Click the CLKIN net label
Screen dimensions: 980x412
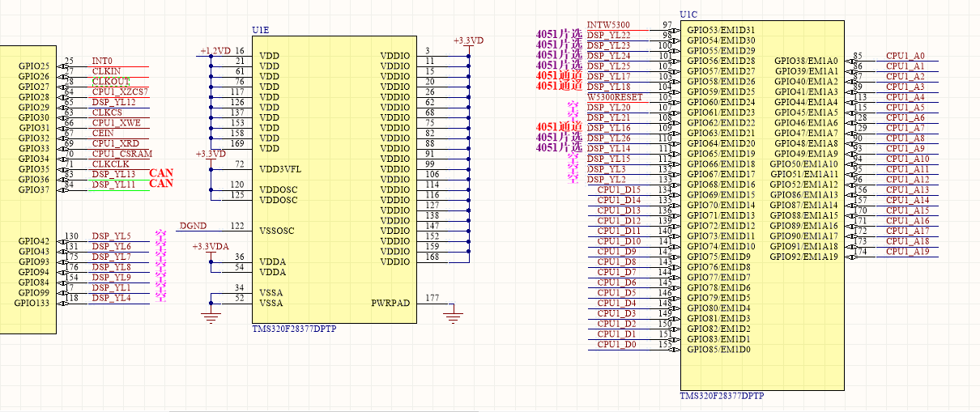106,72
